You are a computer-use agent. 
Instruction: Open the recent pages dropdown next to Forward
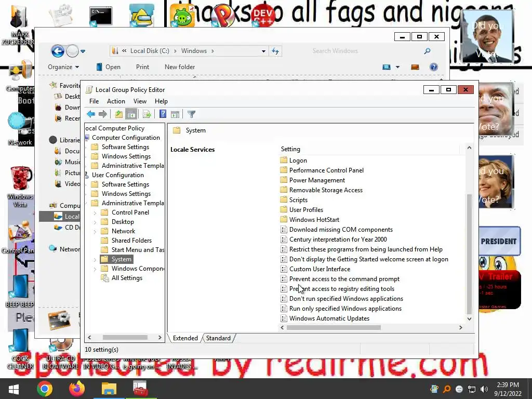click(x=83, y=51)
